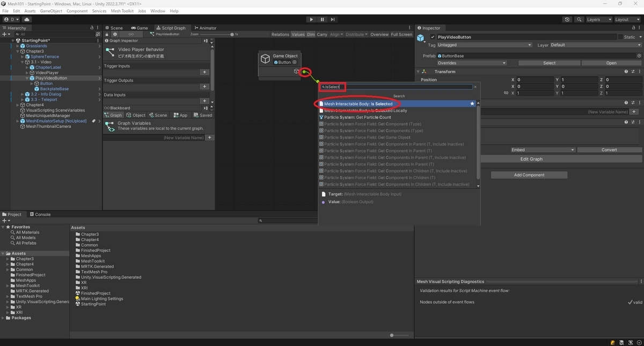The height and width of the screenshot is (346, 644).
Task: Click the Full Screen button in graph toolbar
Action: pyautogui.click(x=401, y=34)
